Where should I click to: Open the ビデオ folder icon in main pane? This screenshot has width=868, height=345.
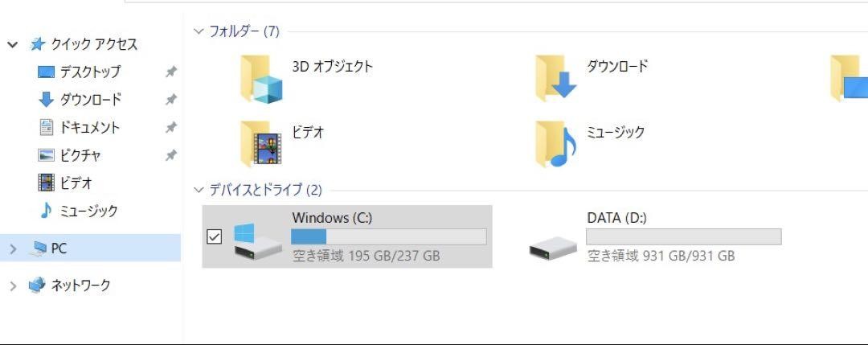point(261,144)
